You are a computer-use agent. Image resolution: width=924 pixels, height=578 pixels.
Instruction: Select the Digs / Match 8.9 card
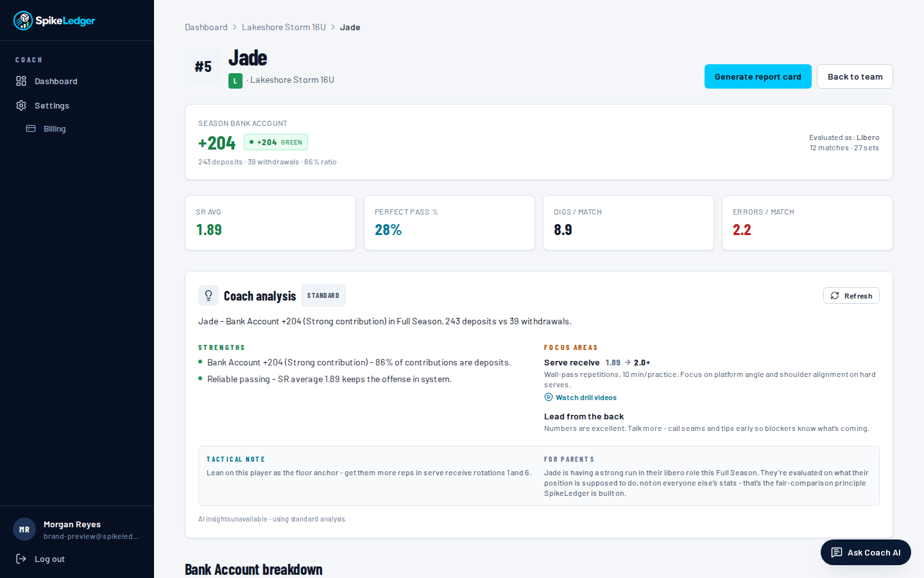(x=628, y=223)
